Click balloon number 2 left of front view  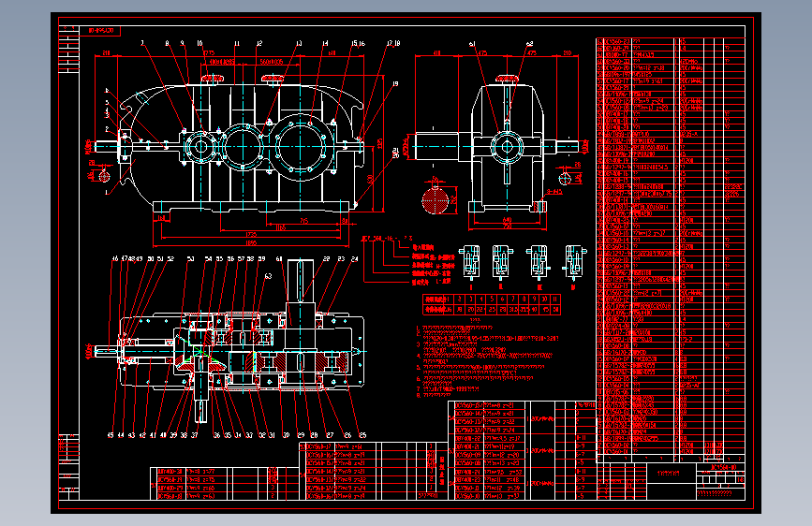click(107, 129)
